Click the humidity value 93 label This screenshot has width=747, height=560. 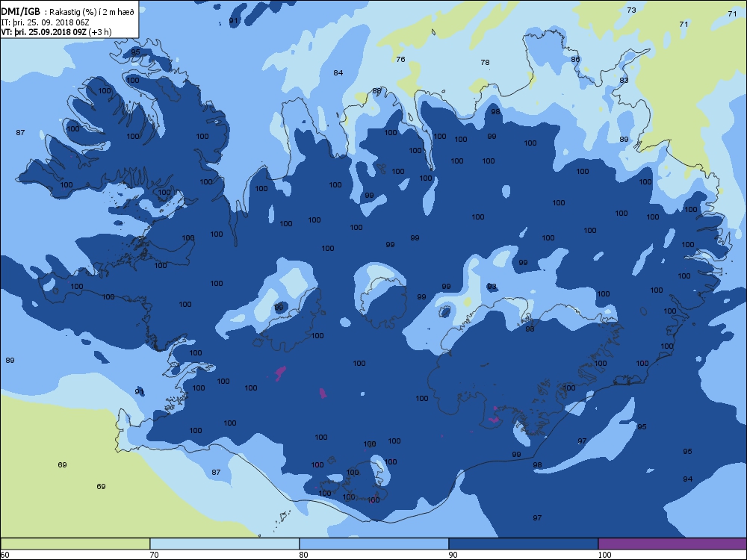[x=492, y=287]
